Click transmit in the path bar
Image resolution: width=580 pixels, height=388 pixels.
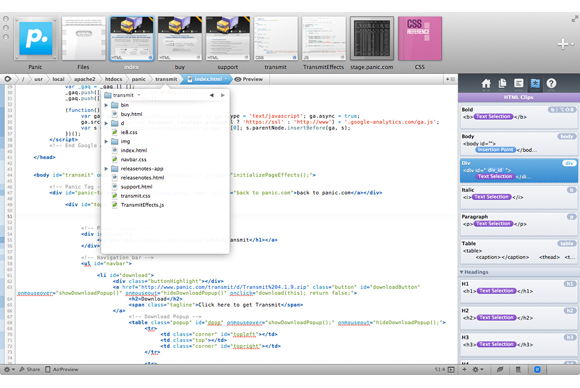(x=166, y=79)
